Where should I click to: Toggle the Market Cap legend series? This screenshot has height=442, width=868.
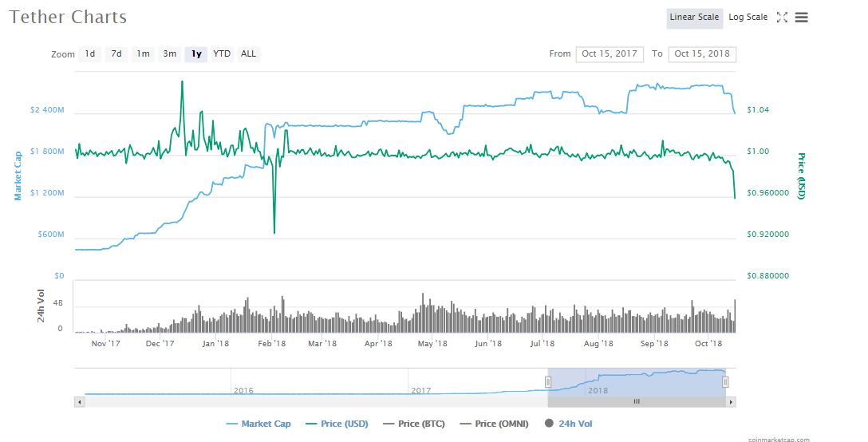[258, 424]
